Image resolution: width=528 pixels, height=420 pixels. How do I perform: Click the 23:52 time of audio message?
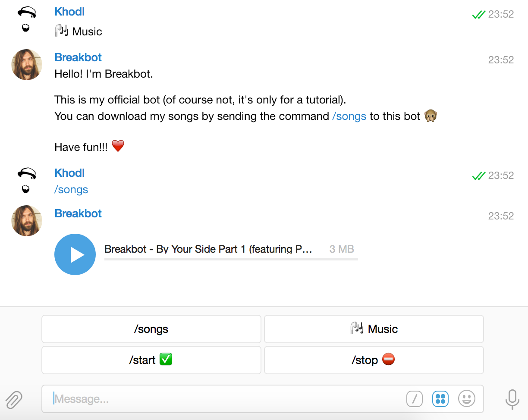[501, 216]
